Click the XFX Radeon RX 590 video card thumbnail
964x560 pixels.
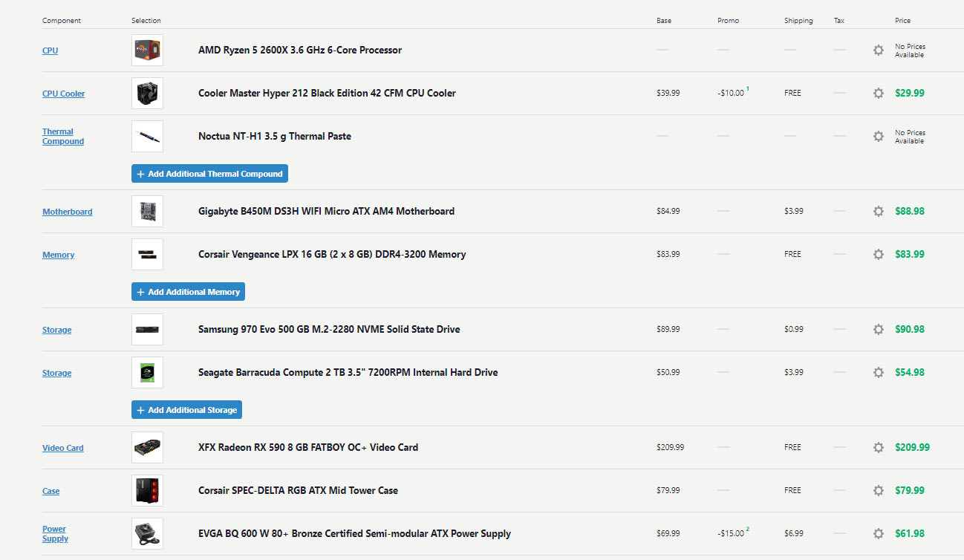coord(147,448)
